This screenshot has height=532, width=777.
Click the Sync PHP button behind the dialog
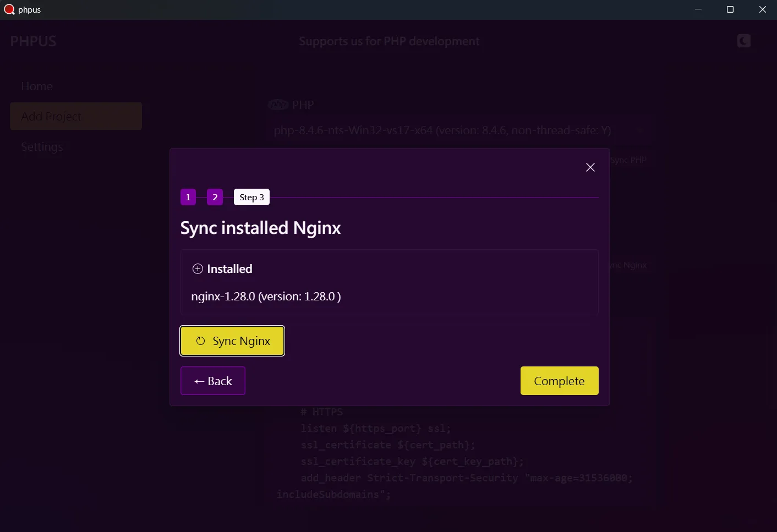(x=628, y=160)
